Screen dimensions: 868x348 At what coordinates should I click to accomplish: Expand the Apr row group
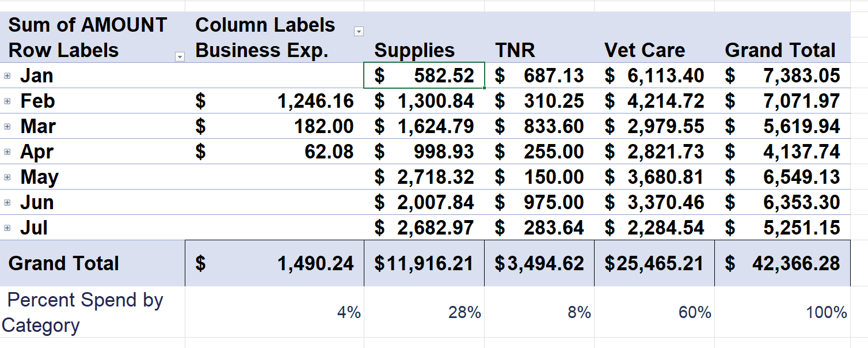coord(7,152)
